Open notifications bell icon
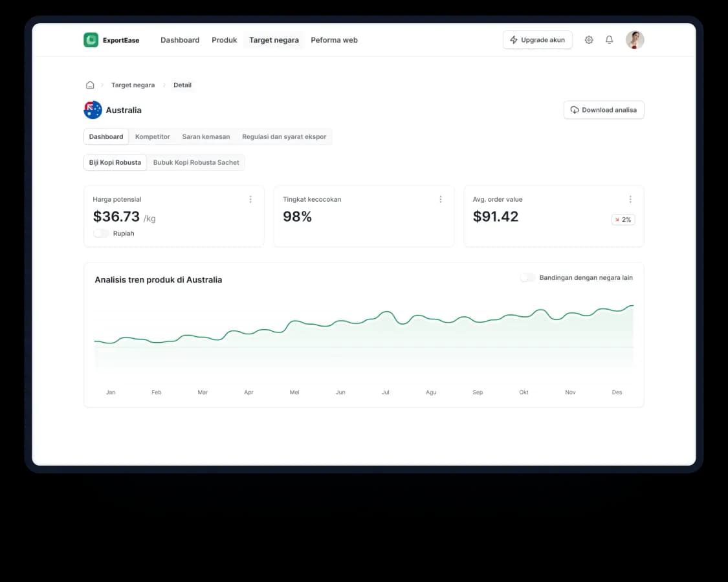Viewport: 728px width, 582px height. pos(609,40)
